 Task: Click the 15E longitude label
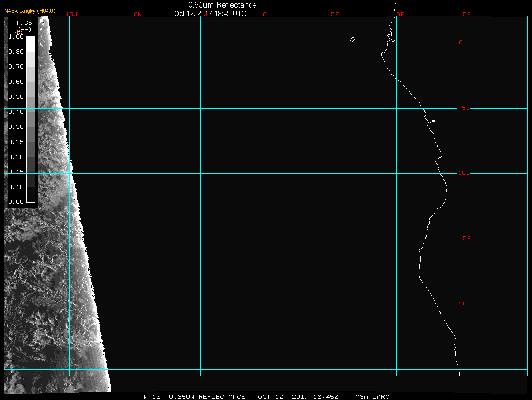click(465, 14)
